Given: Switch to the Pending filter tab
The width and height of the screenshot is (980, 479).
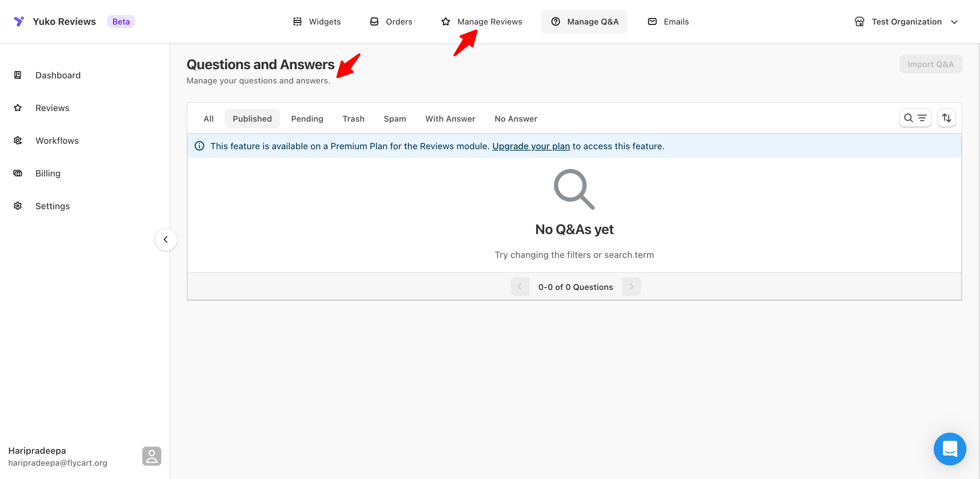Looking at the screenshot, I should pyautogui.click(x=307, y=119).
